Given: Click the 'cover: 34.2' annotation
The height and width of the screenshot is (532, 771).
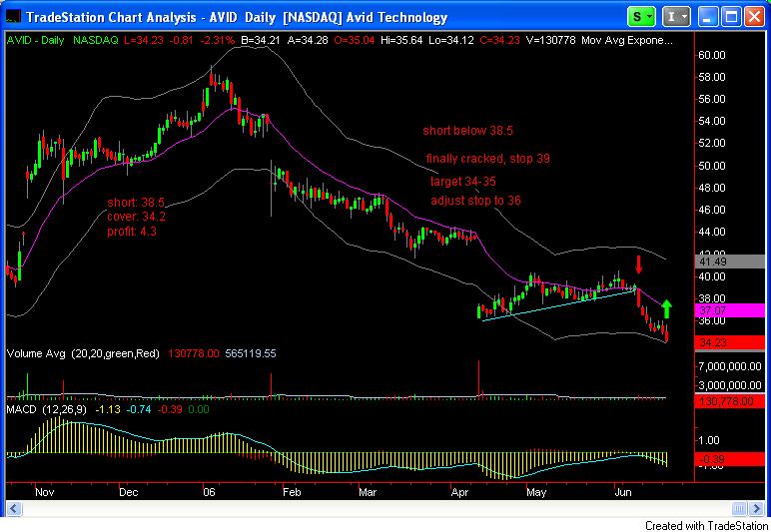Looking at the screenshot, I should (x=136, y=217).
